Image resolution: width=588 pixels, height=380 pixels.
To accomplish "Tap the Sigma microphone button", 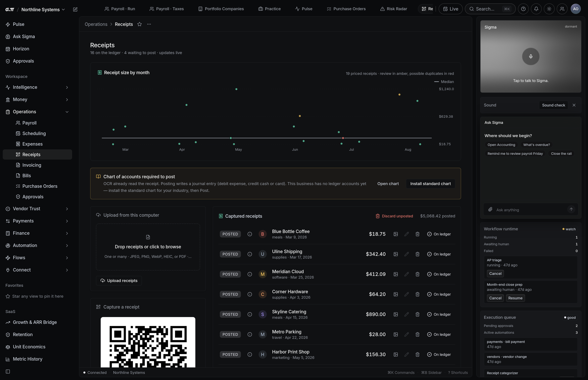I will [530, 56].
